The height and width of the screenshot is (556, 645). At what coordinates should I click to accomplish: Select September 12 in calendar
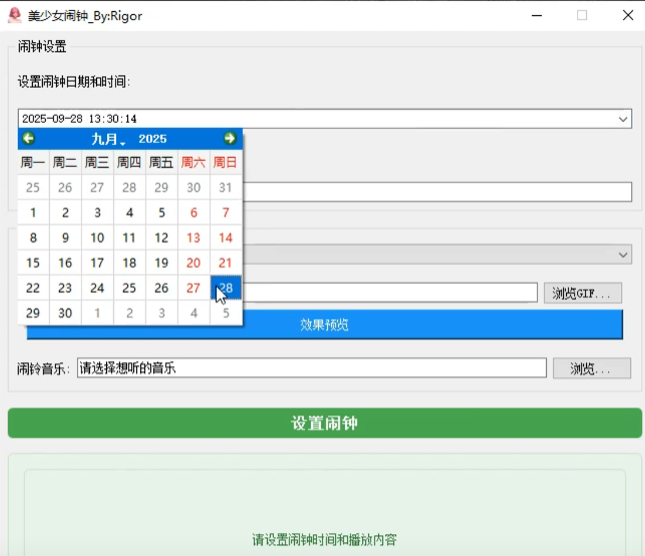(x=161, y=238)
